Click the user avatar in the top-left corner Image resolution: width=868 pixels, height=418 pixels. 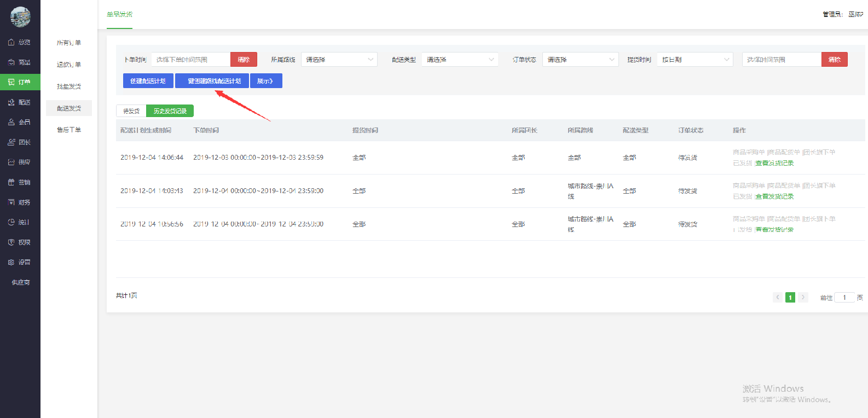click(x=20, y=17)
